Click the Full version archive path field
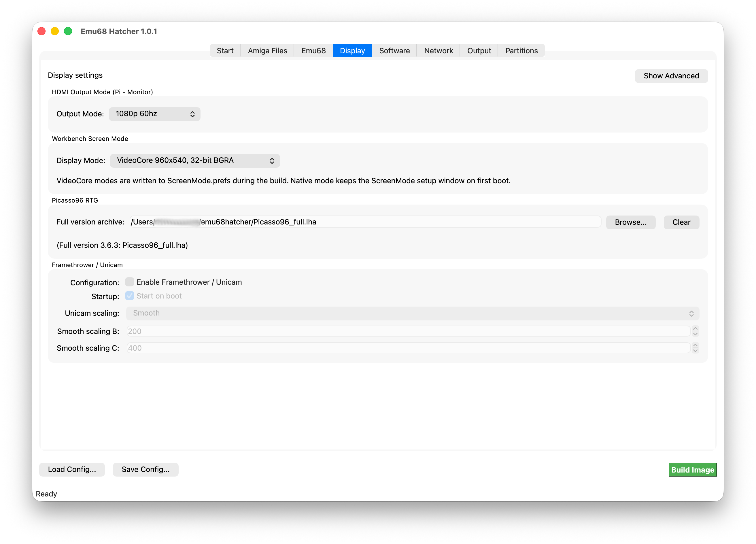 [365, 222]
